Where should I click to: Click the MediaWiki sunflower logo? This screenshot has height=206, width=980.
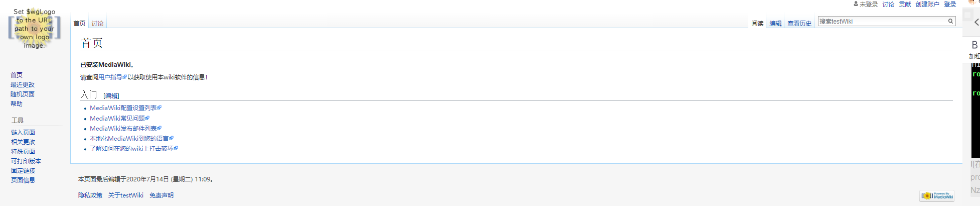tap(34, 29)
